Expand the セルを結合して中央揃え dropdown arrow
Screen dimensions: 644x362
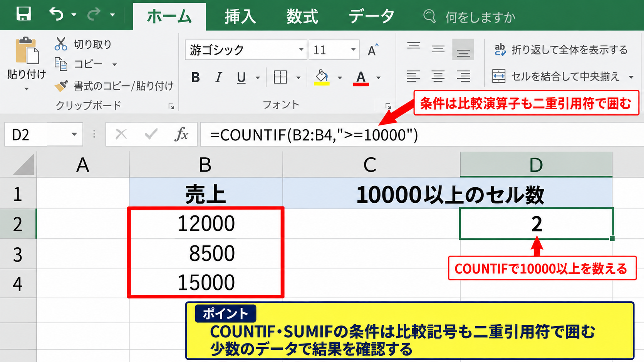(x=631, y=77)
